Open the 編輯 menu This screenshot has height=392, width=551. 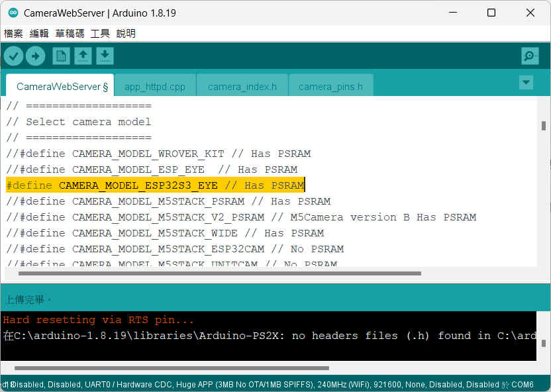(39, 33)
